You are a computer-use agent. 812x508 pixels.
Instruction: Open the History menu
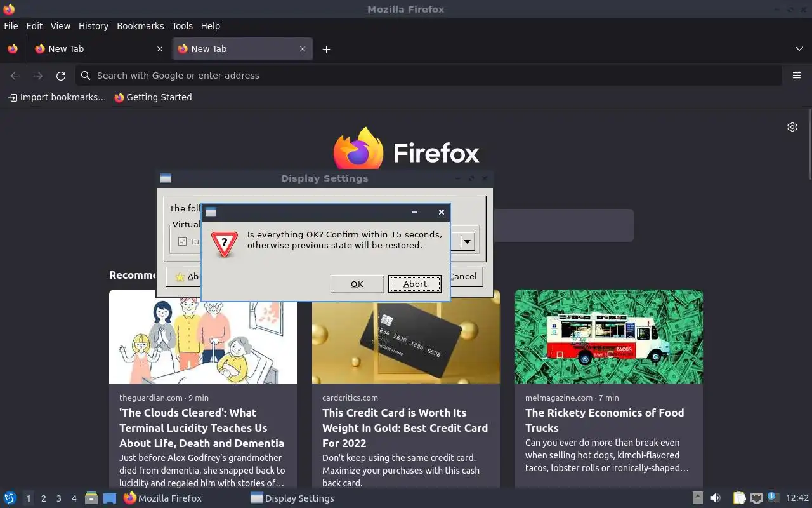coord(93,26)
